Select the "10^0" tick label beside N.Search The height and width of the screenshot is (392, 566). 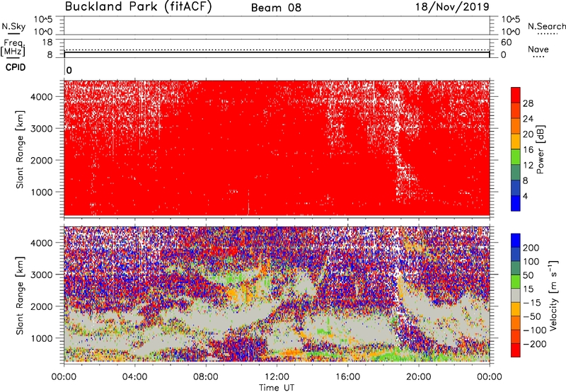coord(510,32)
